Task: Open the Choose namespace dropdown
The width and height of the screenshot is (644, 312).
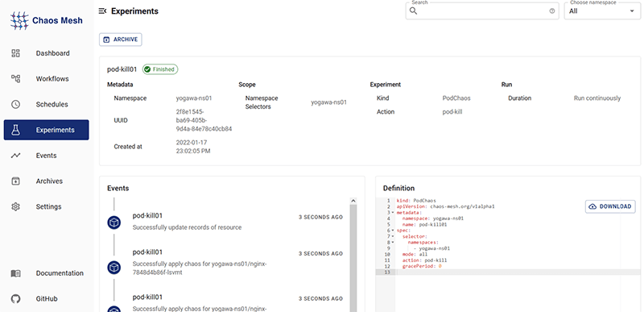Action: pos(602,11)
